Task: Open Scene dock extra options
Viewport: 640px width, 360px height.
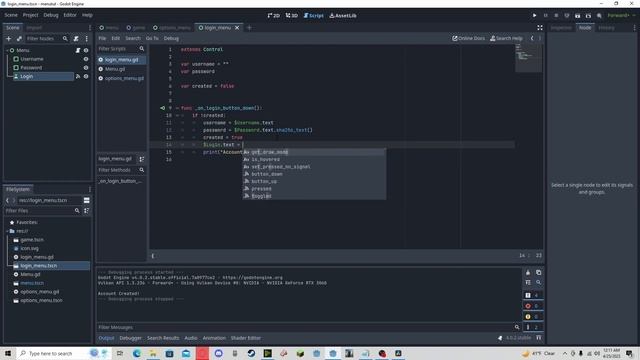Action: (x=87, y=38)
